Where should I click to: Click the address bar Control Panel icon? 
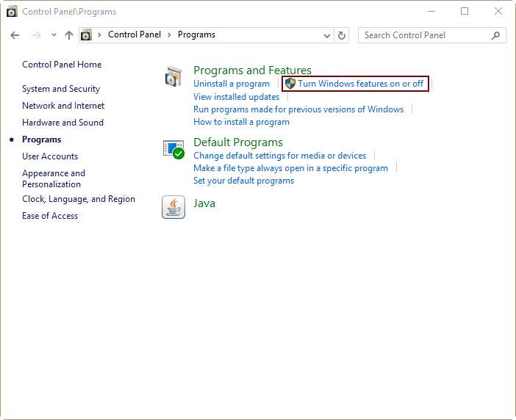pos(86,35)
